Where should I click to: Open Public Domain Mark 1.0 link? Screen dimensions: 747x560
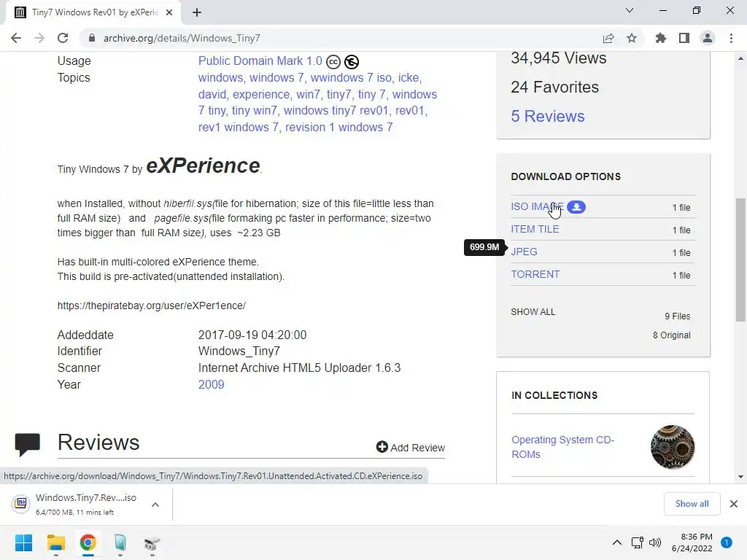coord(260,61)
